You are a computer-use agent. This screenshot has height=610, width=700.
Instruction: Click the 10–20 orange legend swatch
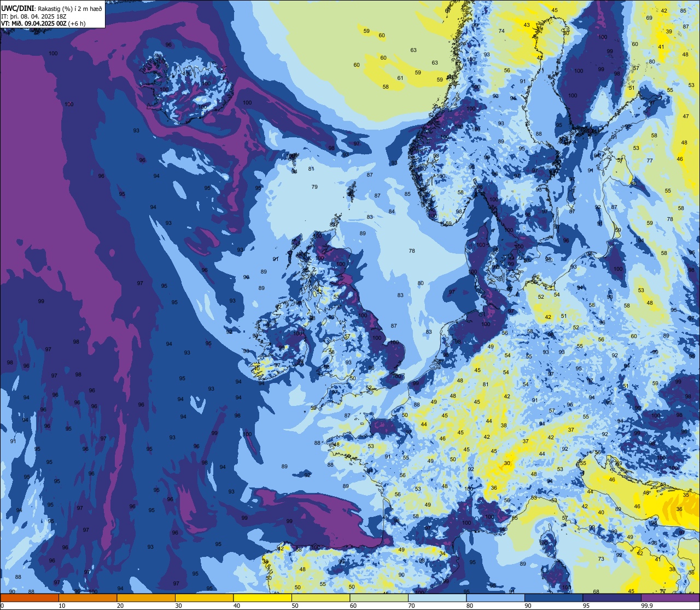click(87, 597)
